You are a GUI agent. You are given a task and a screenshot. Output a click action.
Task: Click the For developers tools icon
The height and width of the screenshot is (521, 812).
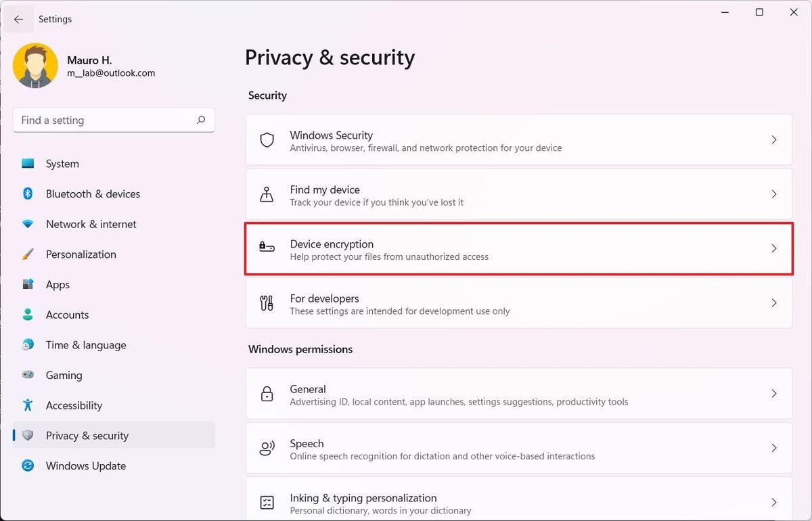click(x=267, y=303)
